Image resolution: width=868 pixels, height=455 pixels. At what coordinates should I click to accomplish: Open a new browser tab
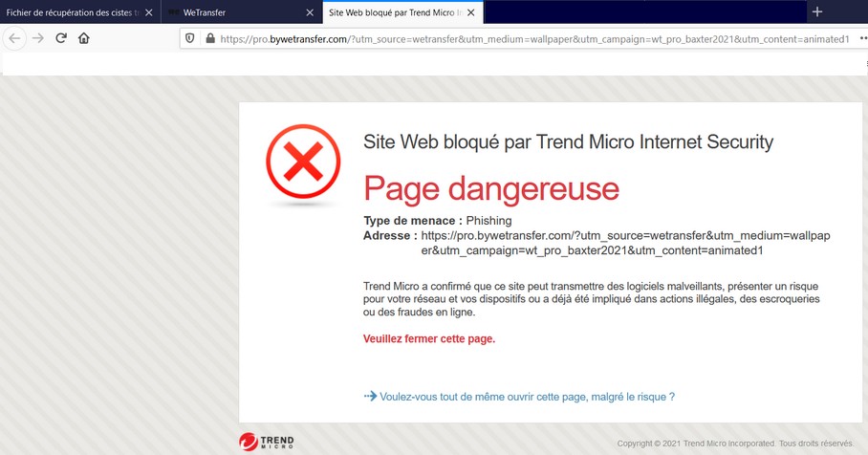point(817,11)
